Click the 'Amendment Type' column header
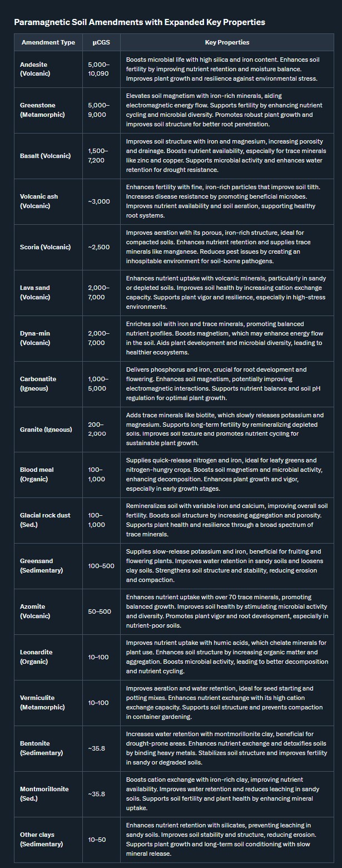 (48, 43)
